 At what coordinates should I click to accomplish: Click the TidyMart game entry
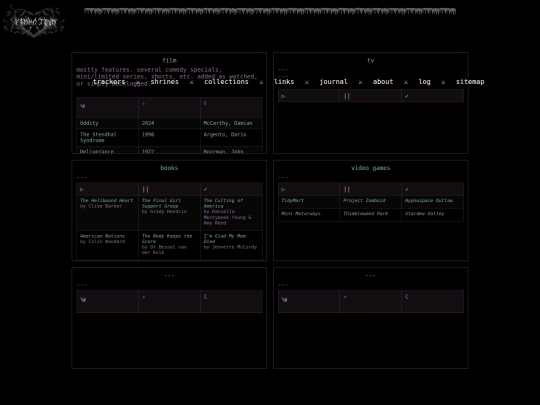point(293,200)
